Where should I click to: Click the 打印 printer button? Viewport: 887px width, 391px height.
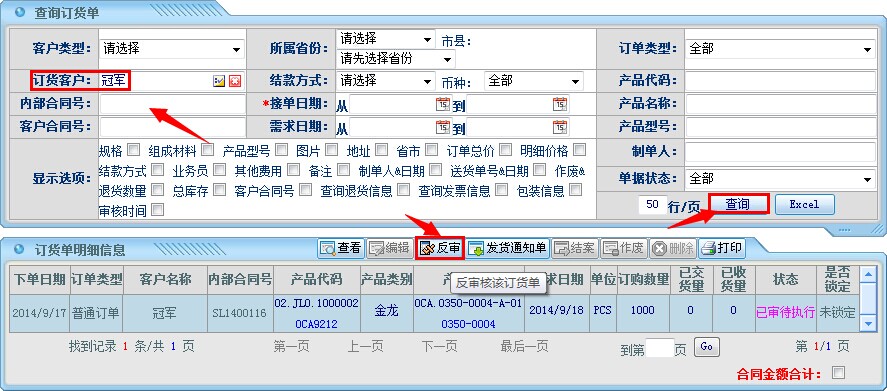(x=722, y=248)
